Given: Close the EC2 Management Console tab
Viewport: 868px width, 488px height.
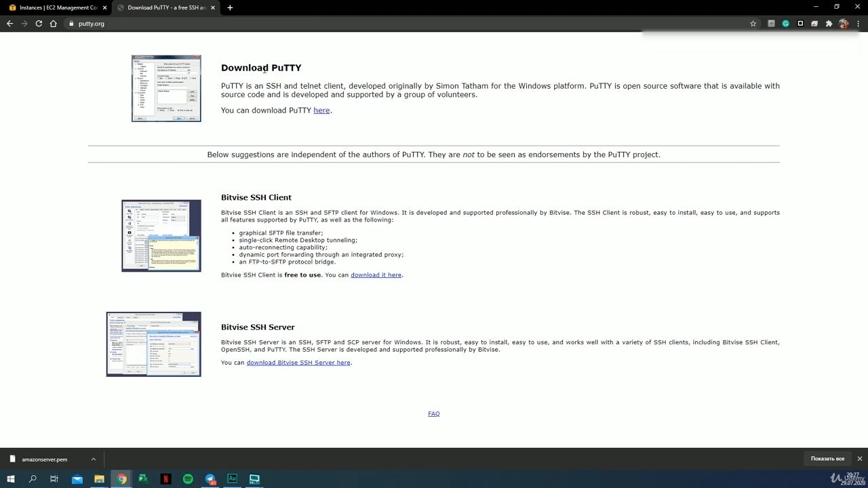Looking at the screenshot, I should pos(105,7).
